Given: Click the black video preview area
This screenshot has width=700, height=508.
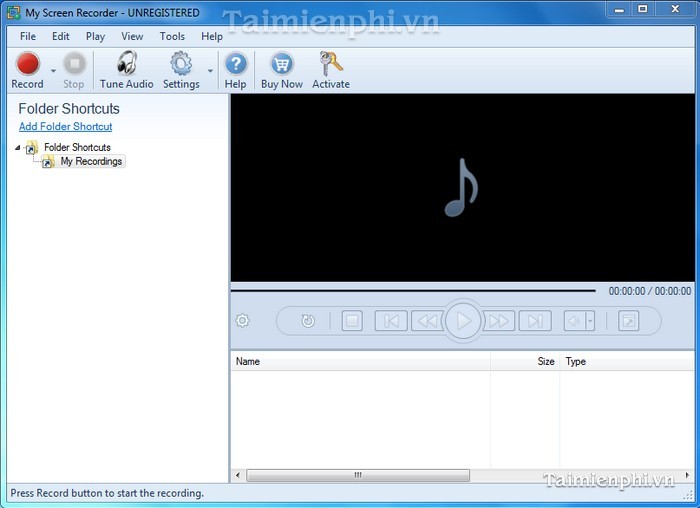Looking at the screenshot, I should (462, 188).
